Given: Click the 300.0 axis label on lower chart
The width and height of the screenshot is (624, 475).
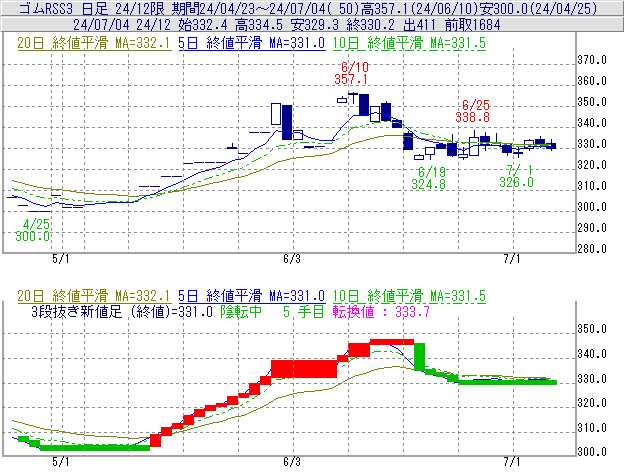Looking at the screenshot, I should 592,452.
